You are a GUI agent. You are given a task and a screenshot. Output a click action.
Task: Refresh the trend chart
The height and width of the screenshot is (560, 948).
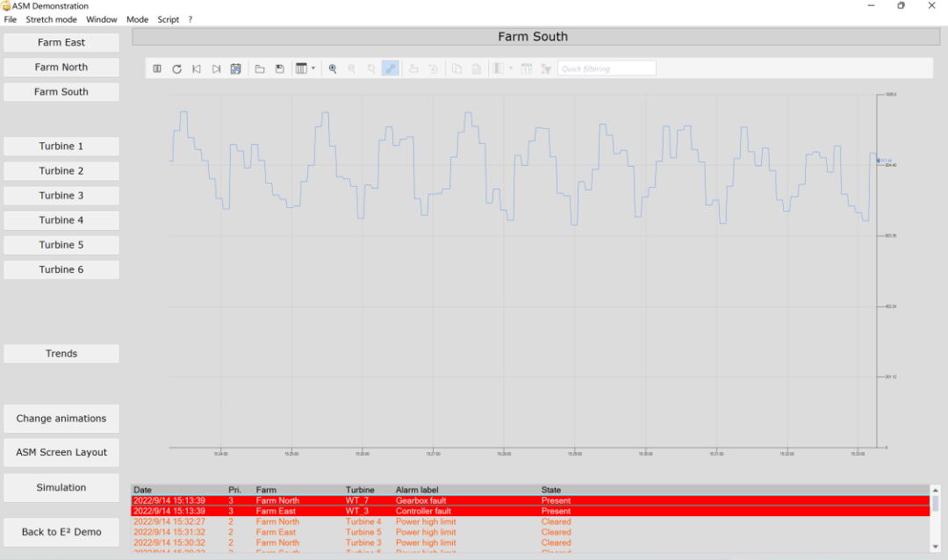[176, 68]
